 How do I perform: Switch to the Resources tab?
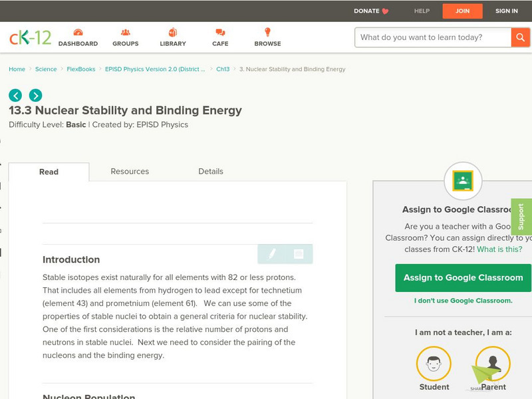tap(129, 172)
